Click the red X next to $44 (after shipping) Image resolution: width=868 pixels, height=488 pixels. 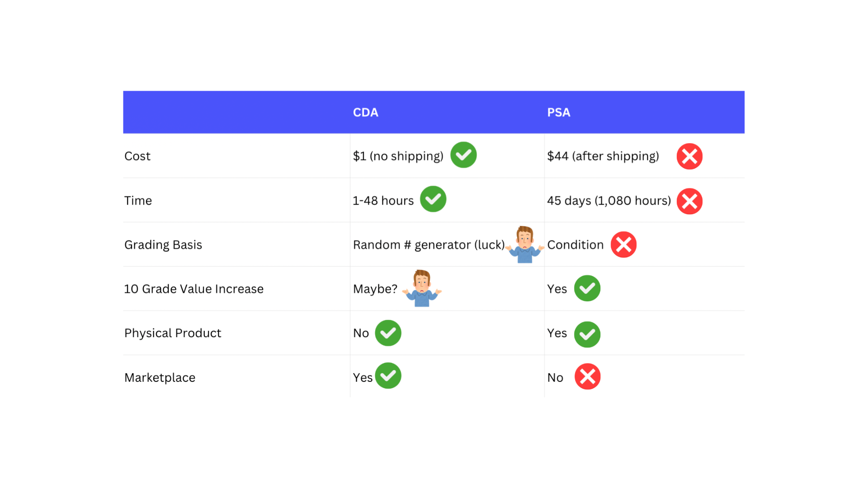[689, 156]
